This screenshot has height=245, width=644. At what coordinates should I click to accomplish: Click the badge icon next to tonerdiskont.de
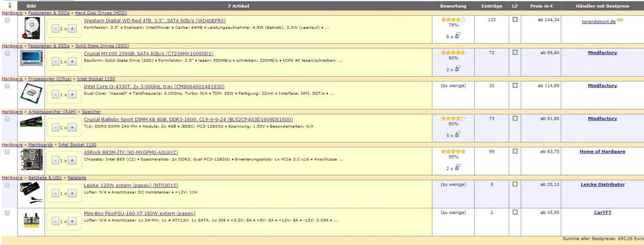(620, 20)
